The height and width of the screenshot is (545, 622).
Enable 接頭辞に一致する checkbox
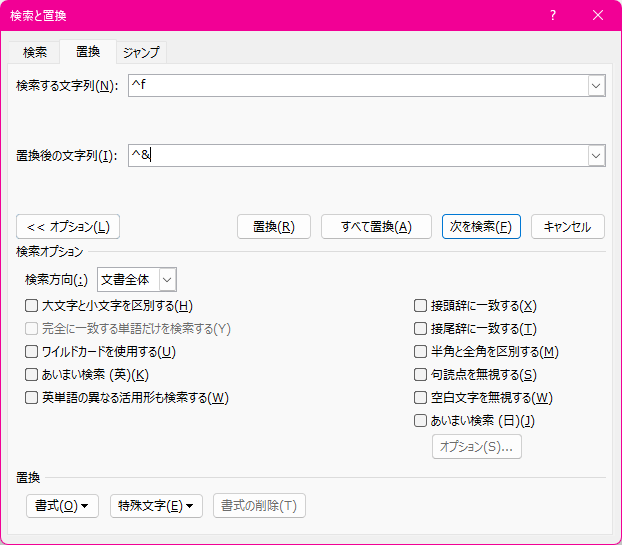421,306
